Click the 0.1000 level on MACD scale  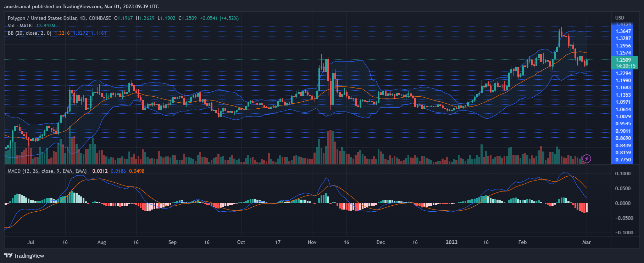click(x=623, y=173)
